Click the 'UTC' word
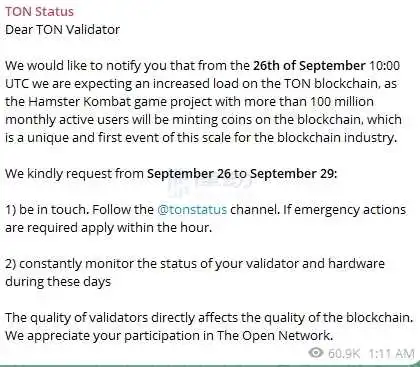The height and width of the screenshot is (367, 420). pos(17,83)
